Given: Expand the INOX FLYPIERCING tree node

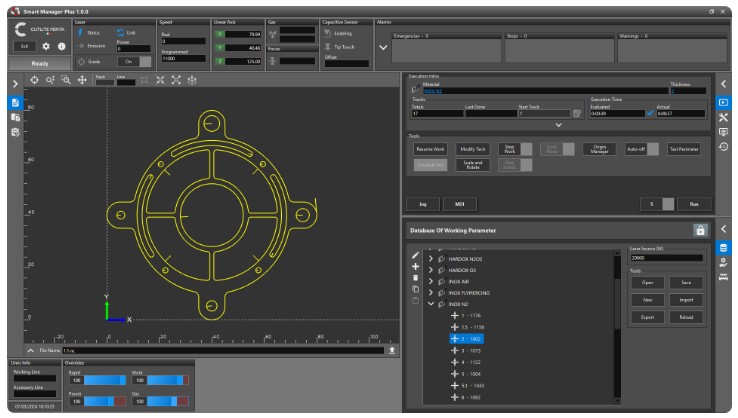Looking at the screenshot, I should (431, 293).
